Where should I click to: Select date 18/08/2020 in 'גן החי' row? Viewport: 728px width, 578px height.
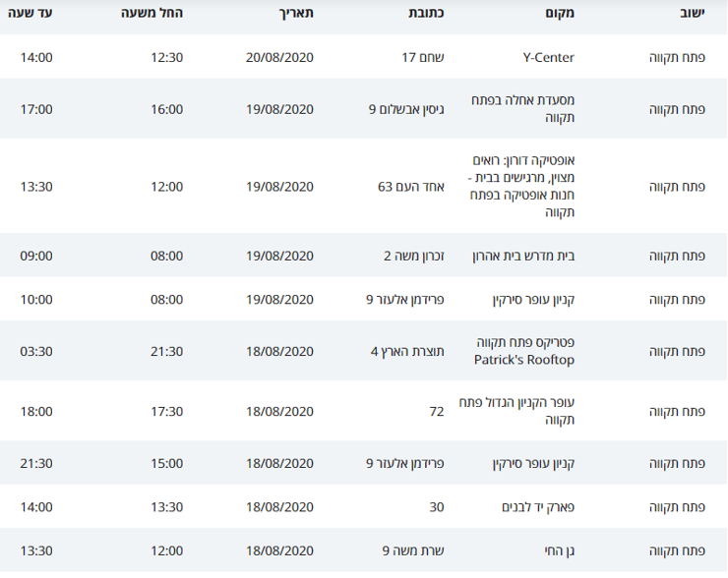coord(279,550)
